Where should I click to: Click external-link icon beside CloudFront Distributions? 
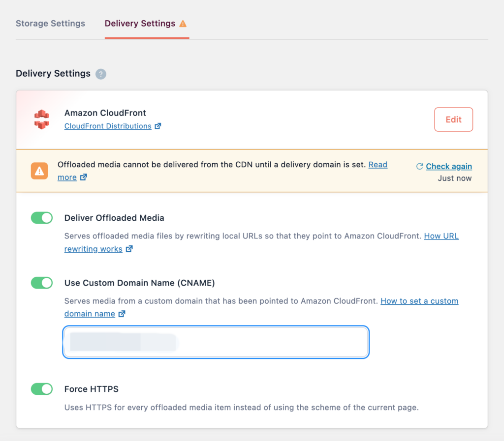point(158,126)
